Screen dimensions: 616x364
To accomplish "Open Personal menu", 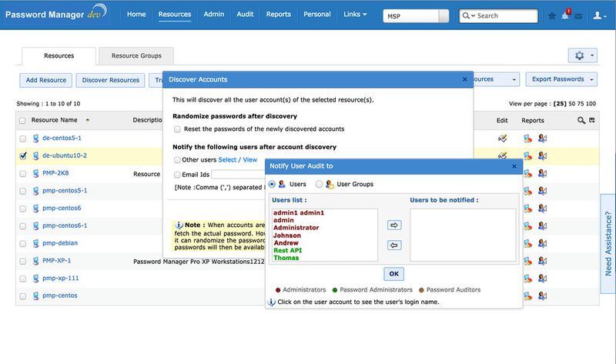I will pos(317,14).
